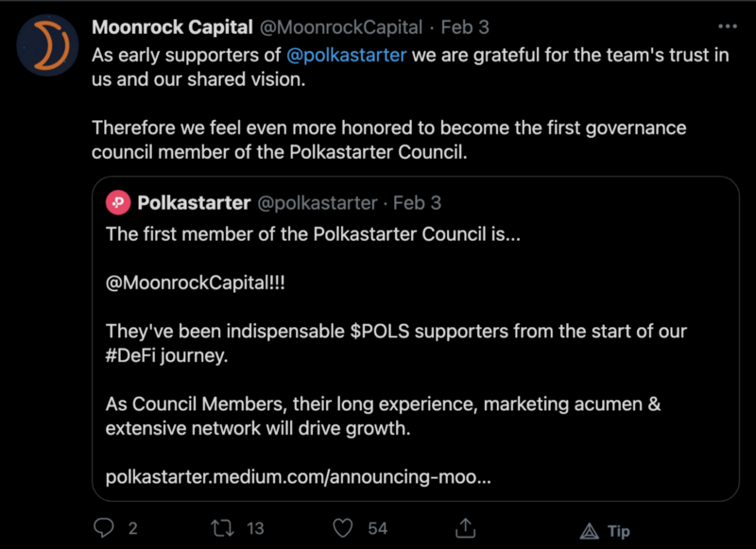This screenshot has width=756, height=549.
Task: Click the quoted tweet's Feb 3 date
Action: (x=417, y=203)
